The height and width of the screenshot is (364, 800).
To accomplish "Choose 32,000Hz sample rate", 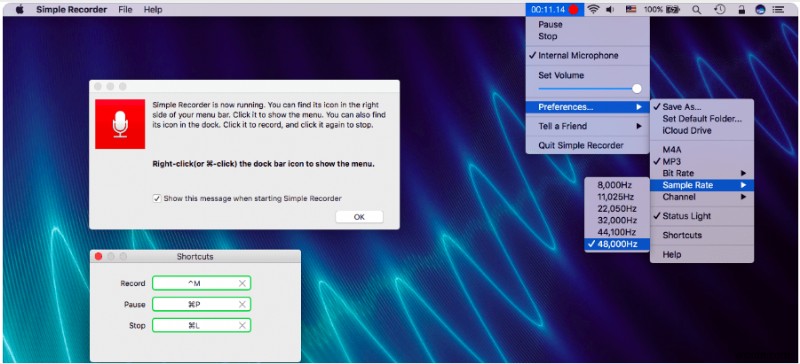I will click(617, 221).
